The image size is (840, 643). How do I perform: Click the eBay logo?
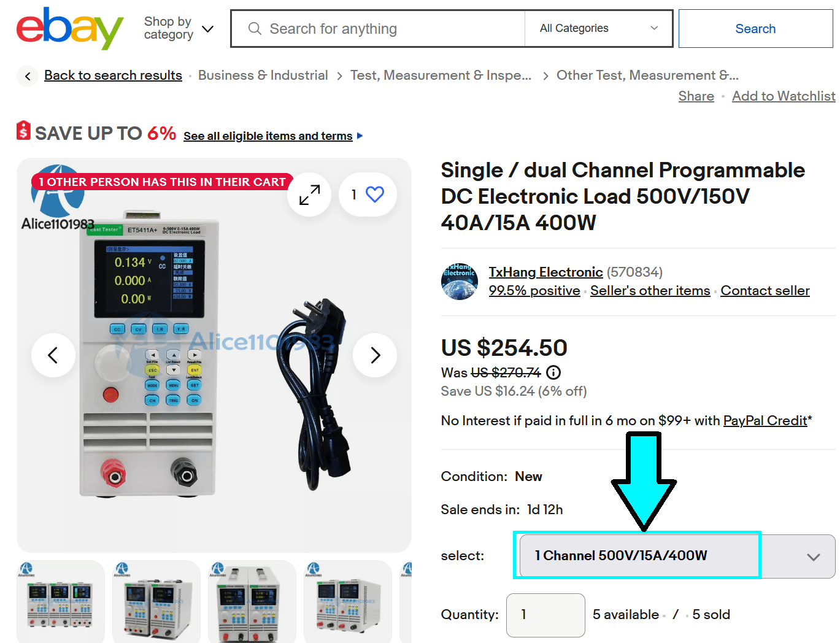coord(70,28)
